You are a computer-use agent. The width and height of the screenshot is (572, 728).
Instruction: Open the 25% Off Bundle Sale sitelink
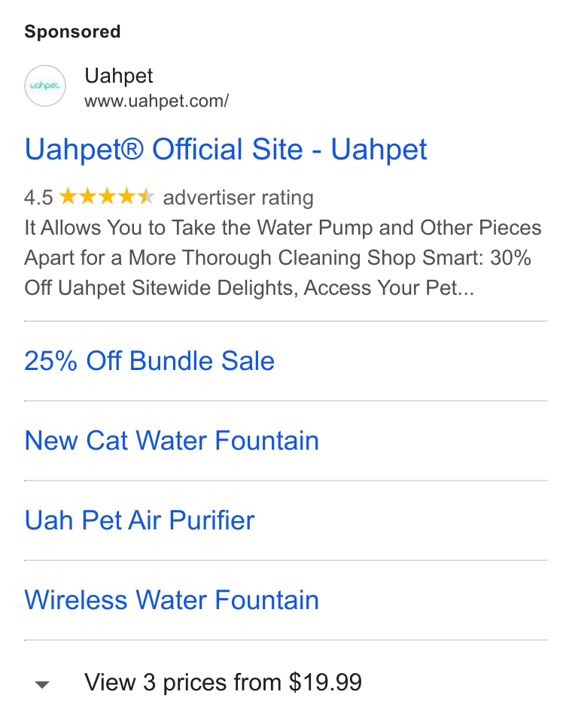(x=149, y=361)
